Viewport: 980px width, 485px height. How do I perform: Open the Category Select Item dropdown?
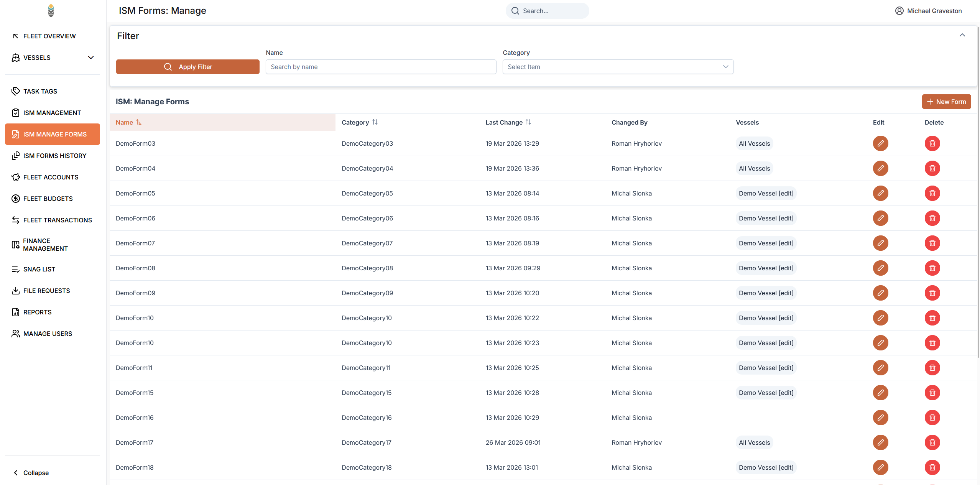pyautogui.click(x=618, y=67)
